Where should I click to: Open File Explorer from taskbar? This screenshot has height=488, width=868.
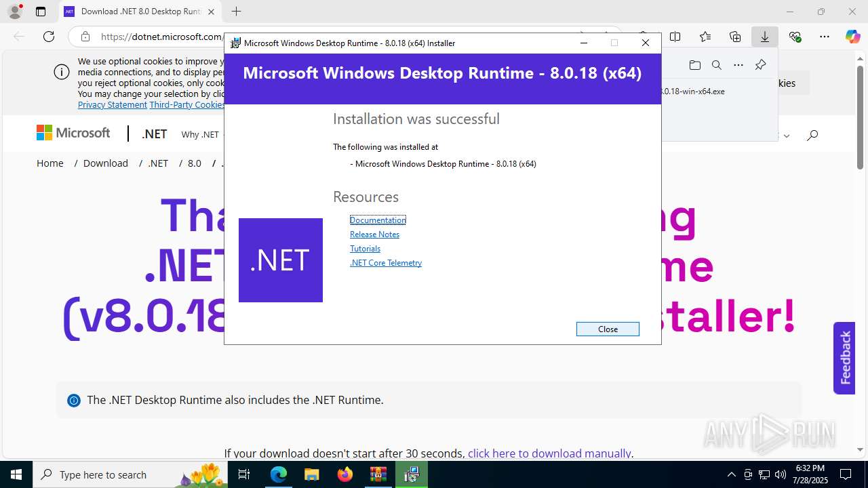[x=312, y=474]
